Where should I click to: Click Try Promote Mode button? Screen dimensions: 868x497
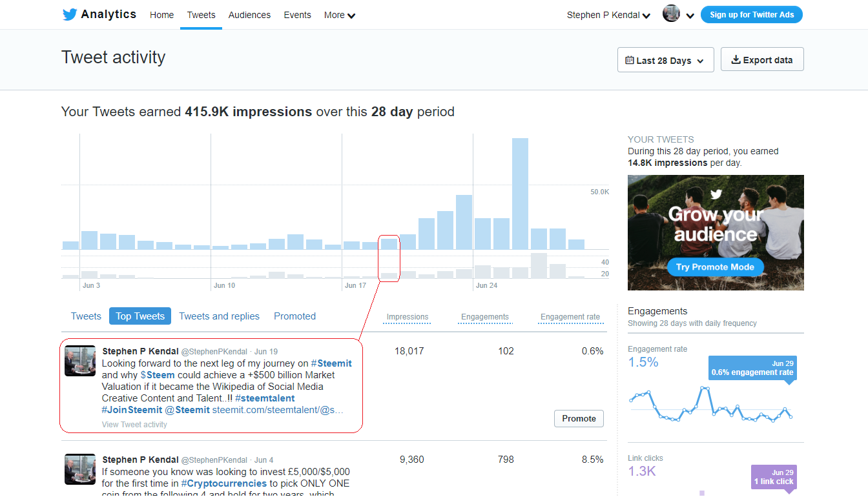point(715,267)
